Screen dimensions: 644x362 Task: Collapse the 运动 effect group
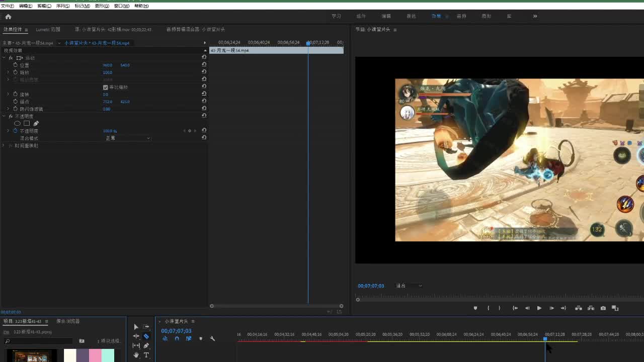(4, 58)
